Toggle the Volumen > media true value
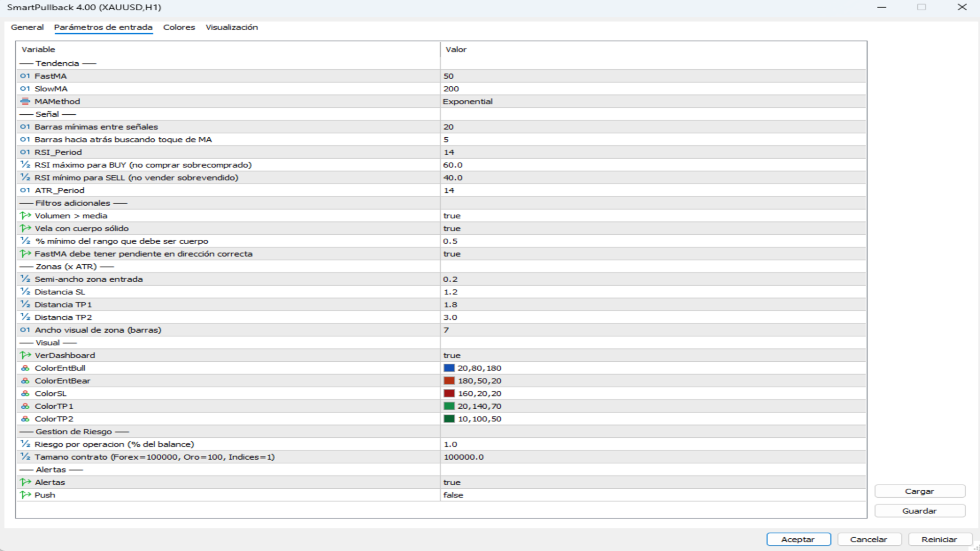This screenshot has height=551, width=980. tap(452, 216)
